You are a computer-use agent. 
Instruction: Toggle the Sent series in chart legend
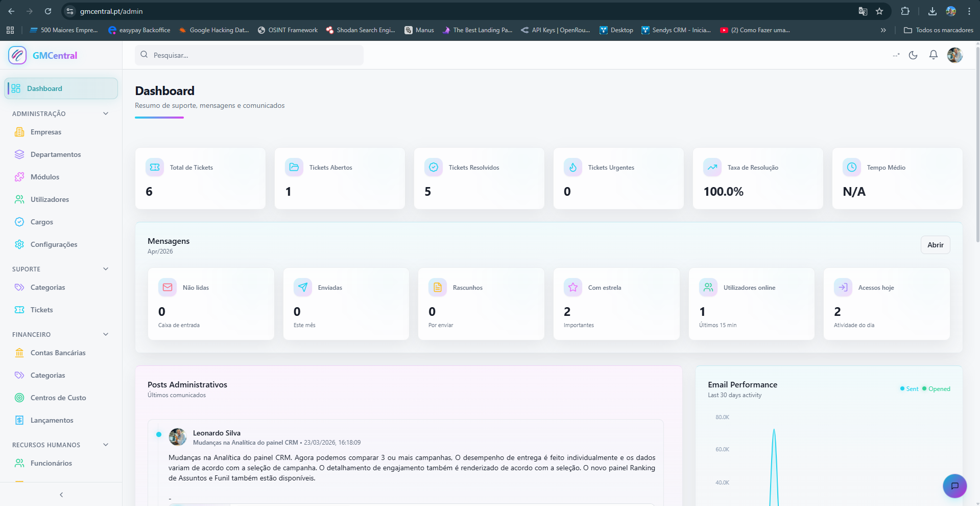tap(909, 389)
